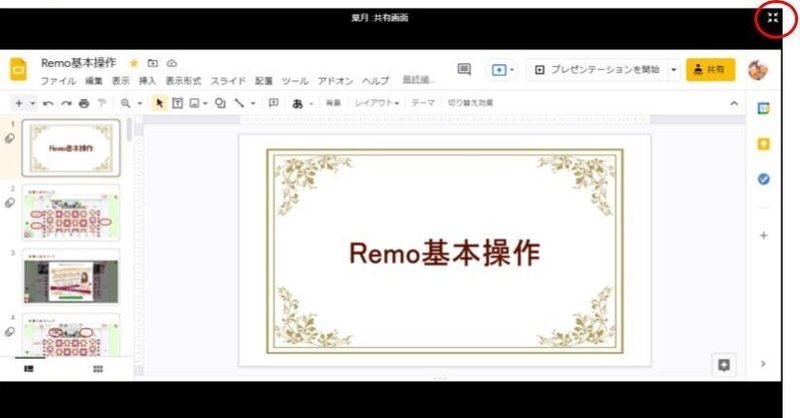
Task: Switch to grid view
Action: click(98, 368)
